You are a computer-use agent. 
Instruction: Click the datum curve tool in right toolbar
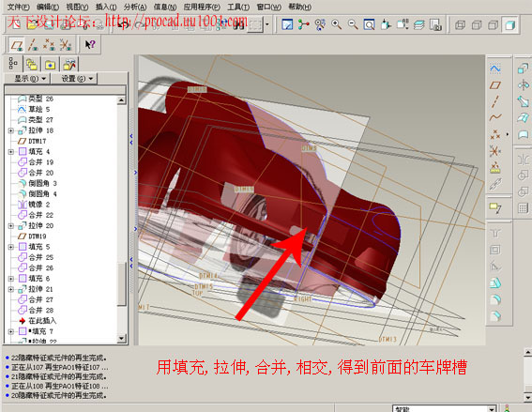495,117
